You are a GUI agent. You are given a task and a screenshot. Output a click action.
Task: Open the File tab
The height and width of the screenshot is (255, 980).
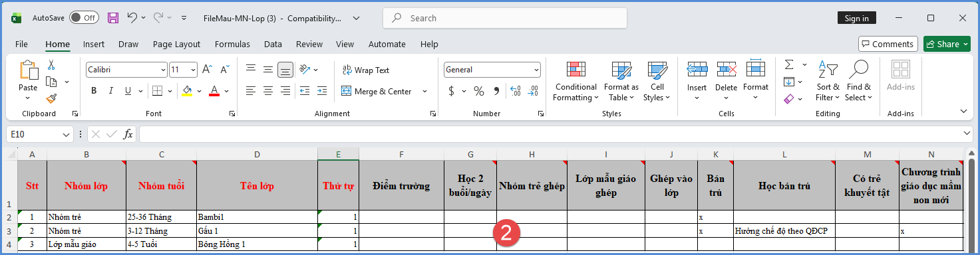coord(21,44)
